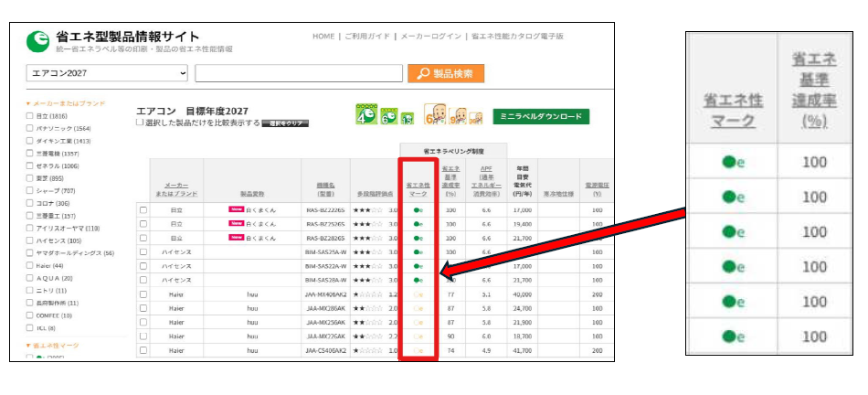Click the orange e-mark for JAA-CS406AK2

tap(418, 350)
